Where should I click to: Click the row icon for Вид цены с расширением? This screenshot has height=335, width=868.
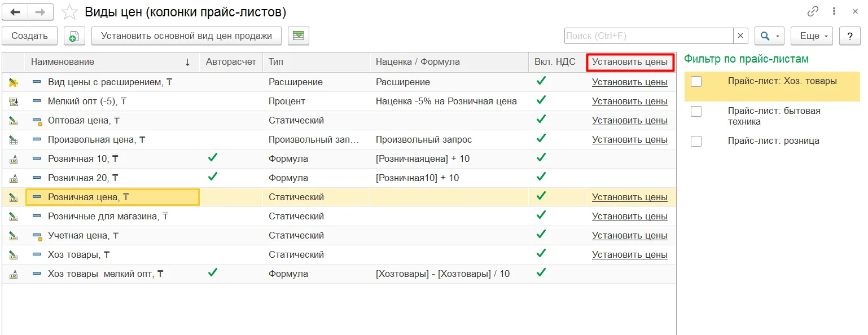14,82
